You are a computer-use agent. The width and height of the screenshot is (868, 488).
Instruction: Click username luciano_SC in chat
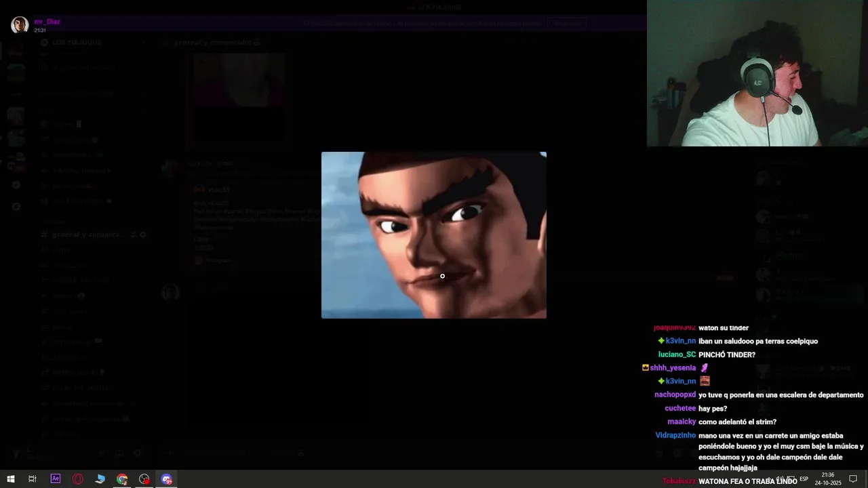(677, 354)
